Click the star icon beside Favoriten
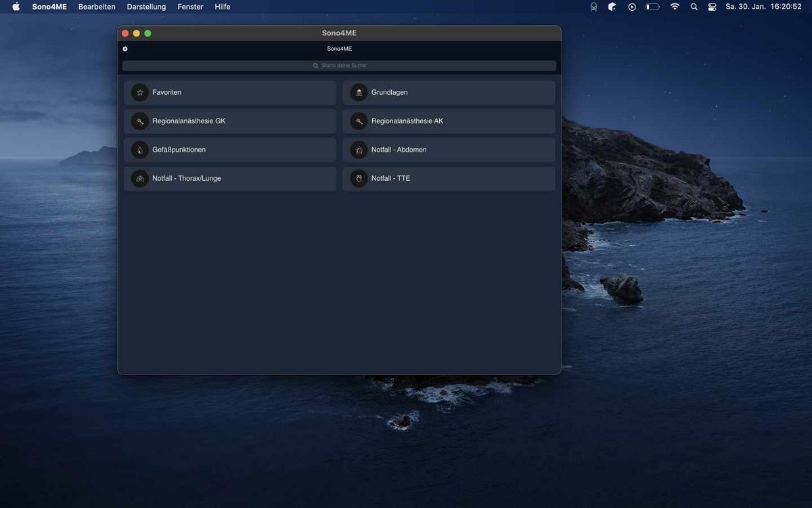The width and height of the screenshot is (812, 508). [x=140, y=93]
